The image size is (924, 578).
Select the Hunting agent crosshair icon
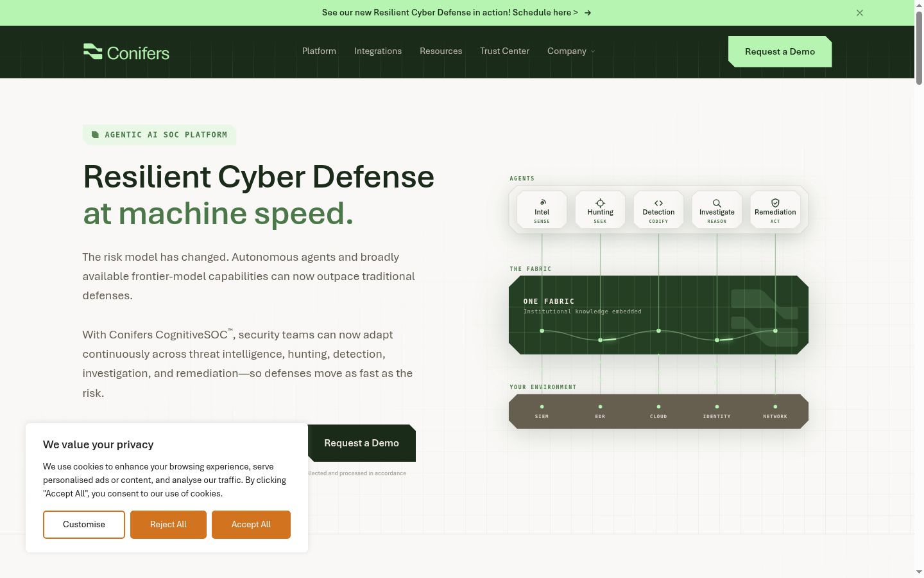click(600, 203)
